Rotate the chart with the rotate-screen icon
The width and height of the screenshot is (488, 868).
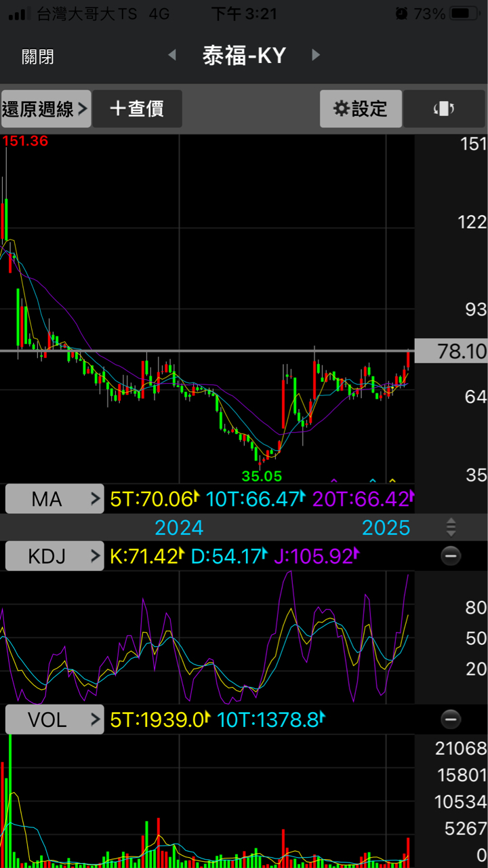(x=444, y=108)
